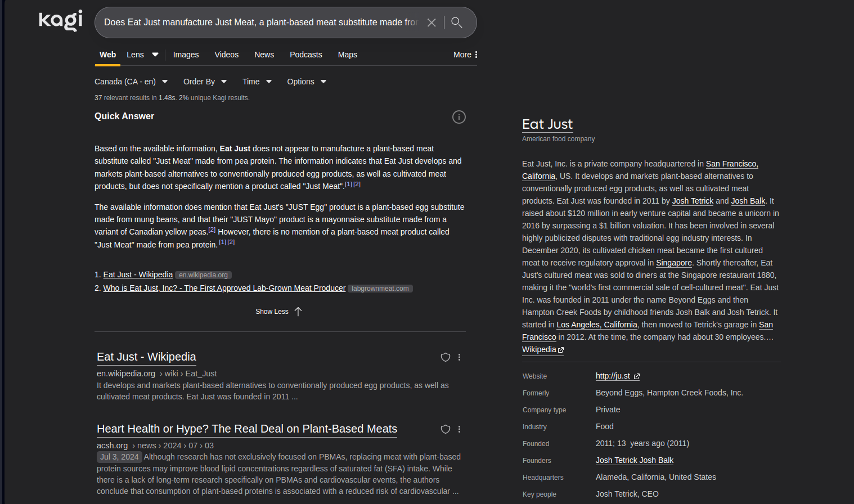The height and width of the screenshot is (504, 854).
Task: Expand the Order By dropdown
Action: 205,82
